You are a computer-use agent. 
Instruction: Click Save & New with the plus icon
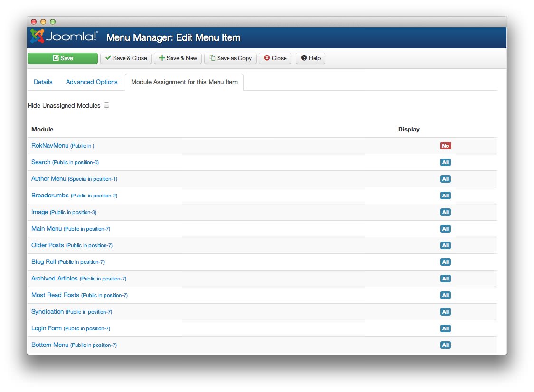pyautogui.click(x=178, y=58)
